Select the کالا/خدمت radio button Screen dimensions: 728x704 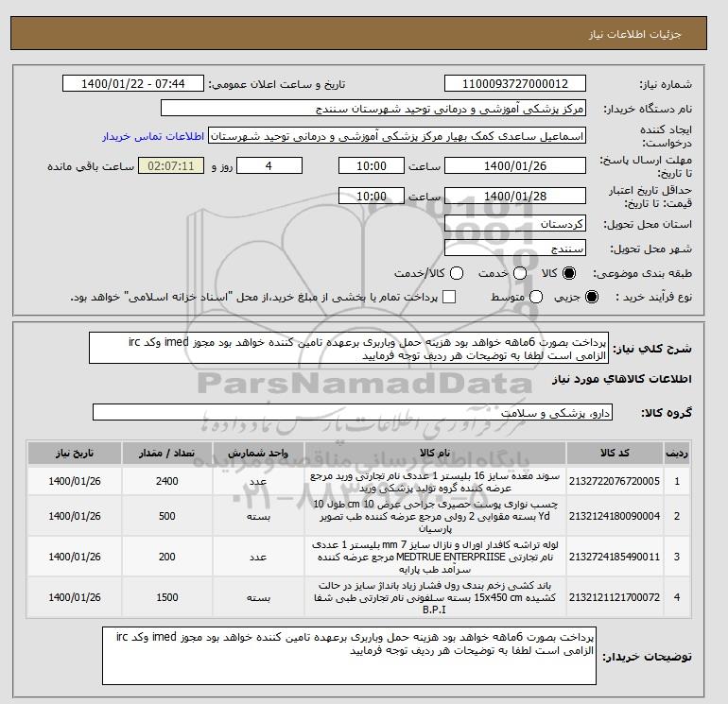pyautogui.click(x=457, y=273)
